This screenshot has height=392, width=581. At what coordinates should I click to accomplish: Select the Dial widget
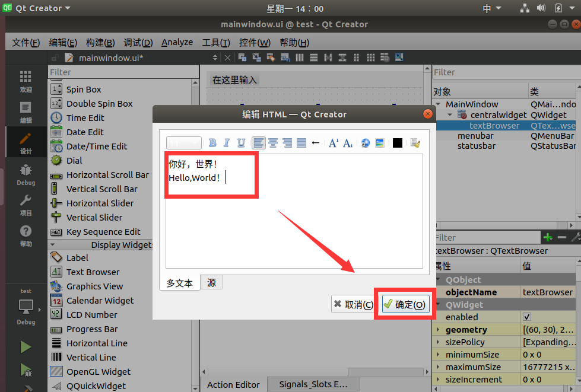[74, 160]
